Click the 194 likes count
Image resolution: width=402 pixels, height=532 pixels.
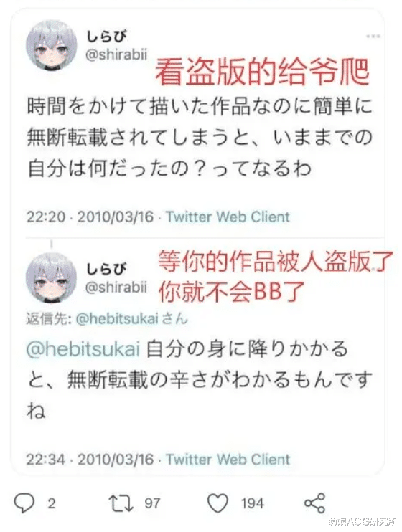[253, 503]
